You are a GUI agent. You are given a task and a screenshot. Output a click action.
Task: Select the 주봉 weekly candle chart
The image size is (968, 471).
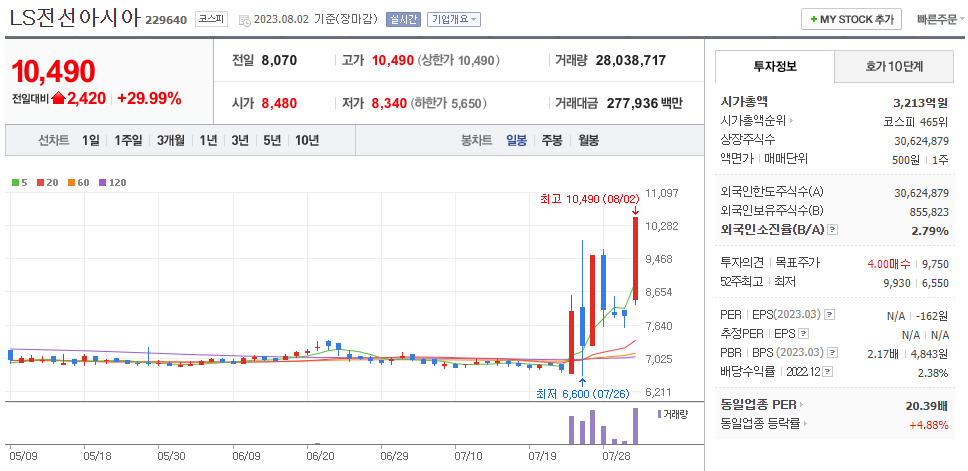(x=552, y=140)
